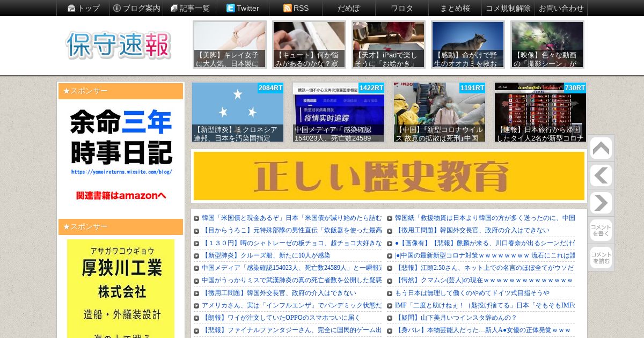
Task: Open コメ規制解除 in top navigation
Action: 508,8
